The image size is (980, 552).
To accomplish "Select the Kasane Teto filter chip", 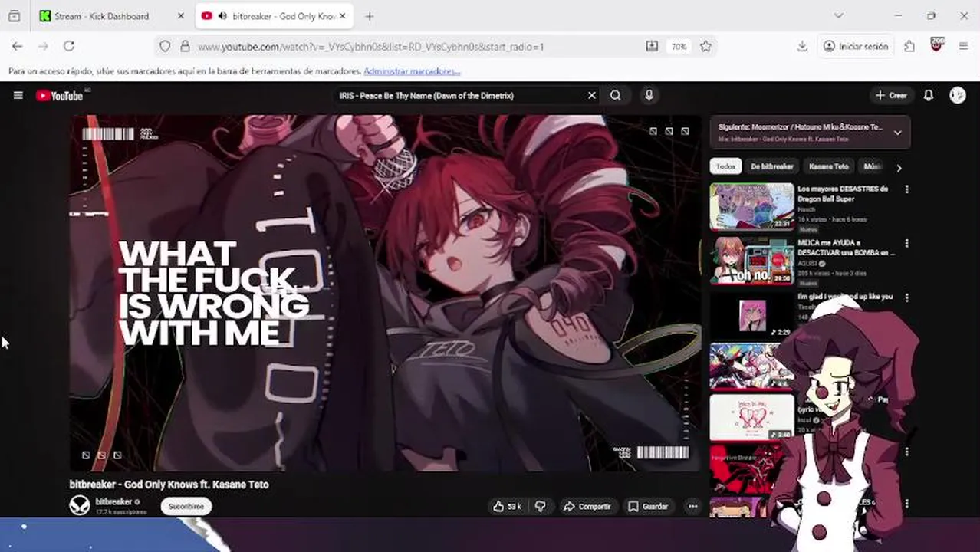I will tap(829, 166).
